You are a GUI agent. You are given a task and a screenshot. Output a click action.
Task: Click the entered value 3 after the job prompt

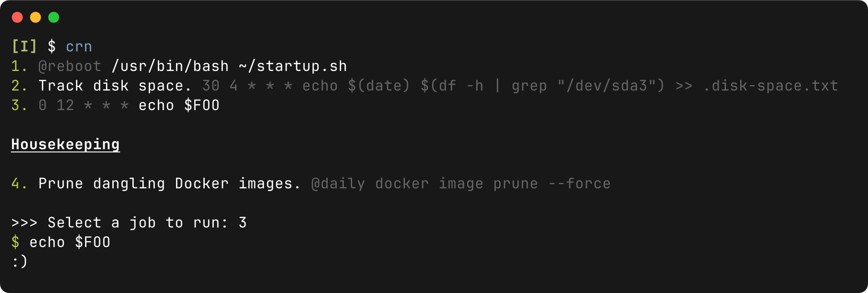[242, 223]
